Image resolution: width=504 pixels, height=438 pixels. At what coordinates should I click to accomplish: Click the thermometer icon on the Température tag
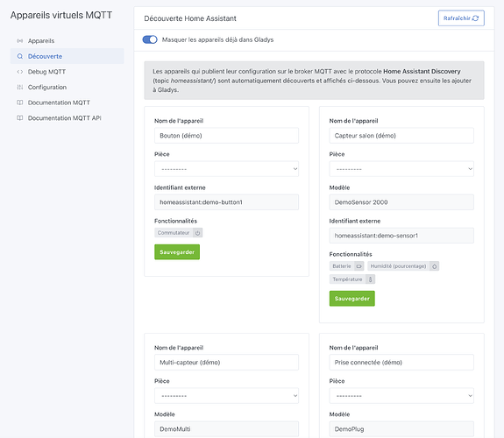370,279
